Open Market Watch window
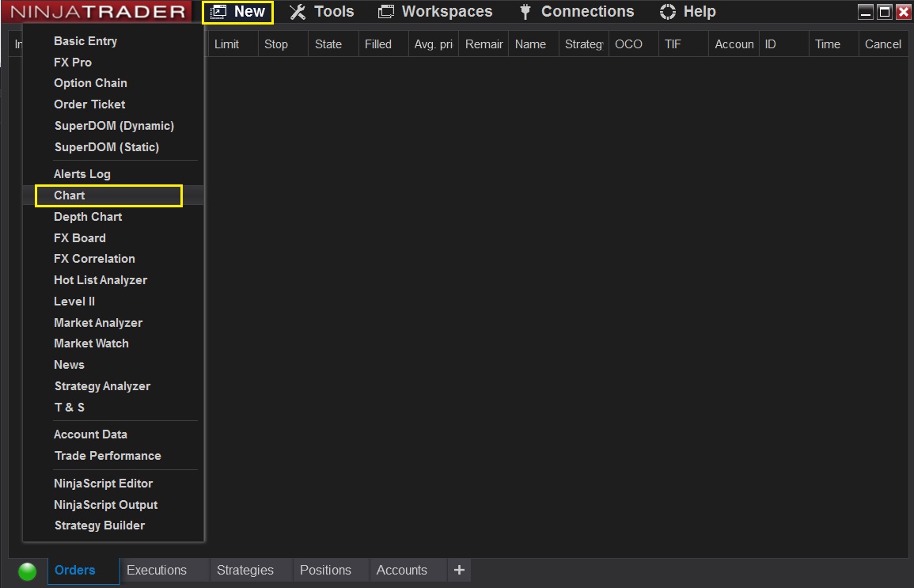This screenshot has height=588, width=914. [92, 343]
